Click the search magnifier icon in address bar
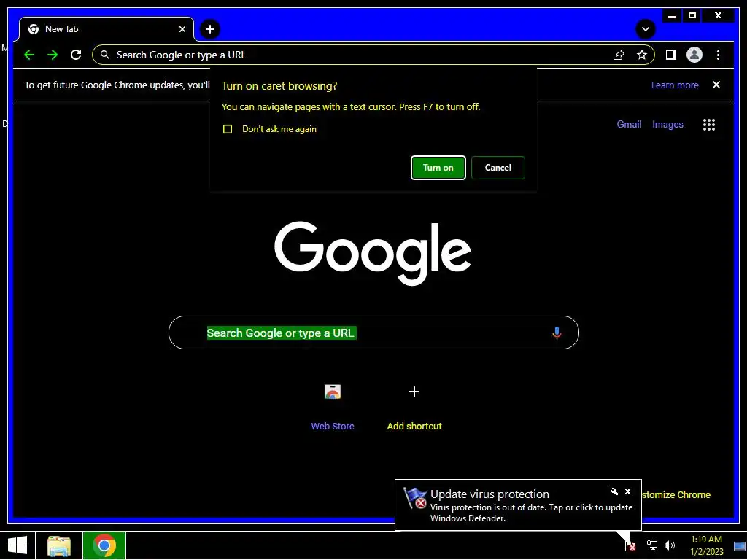The width and height of the screenshot is (747, 560). click(105, 55)
